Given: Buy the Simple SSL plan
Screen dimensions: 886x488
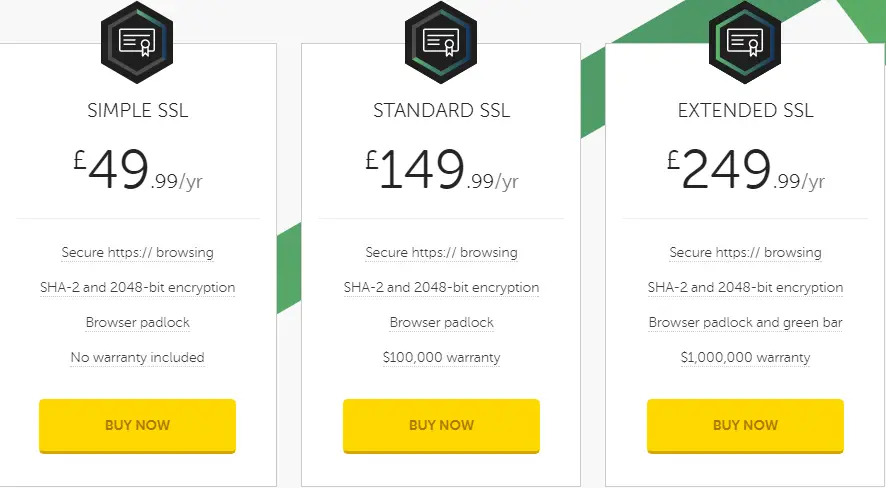Looking at the screenshot, I should click(137, 426).
